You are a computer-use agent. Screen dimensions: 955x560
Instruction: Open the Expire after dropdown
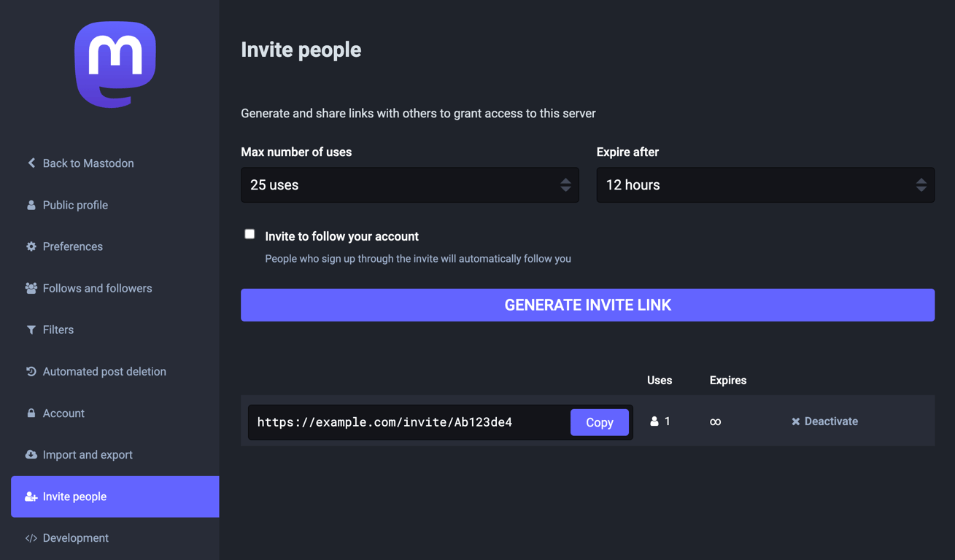[765, 184]
